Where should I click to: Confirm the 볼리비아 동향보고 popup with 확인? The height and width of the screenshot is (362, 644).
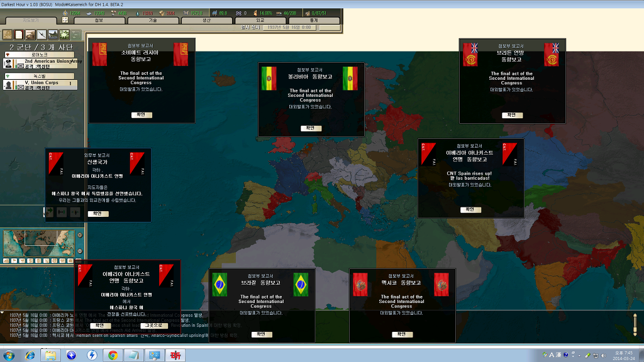click(x=311, y=128)
